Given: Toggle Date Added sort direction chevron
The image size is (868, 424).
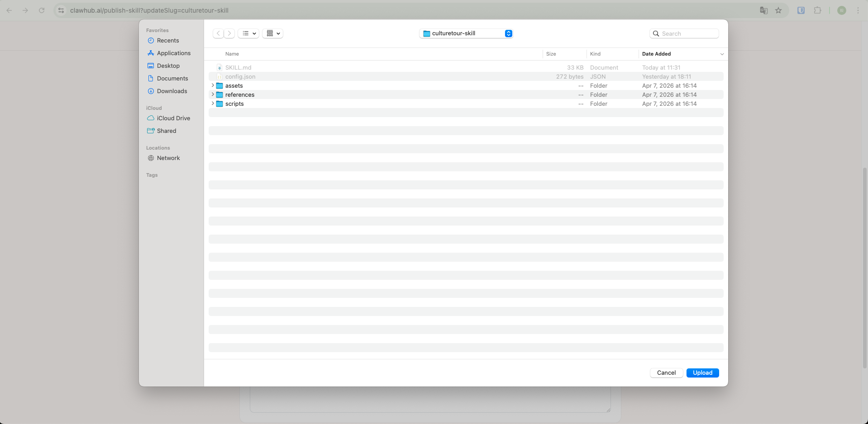Looking at the screenshot, I should pos(722,54).
